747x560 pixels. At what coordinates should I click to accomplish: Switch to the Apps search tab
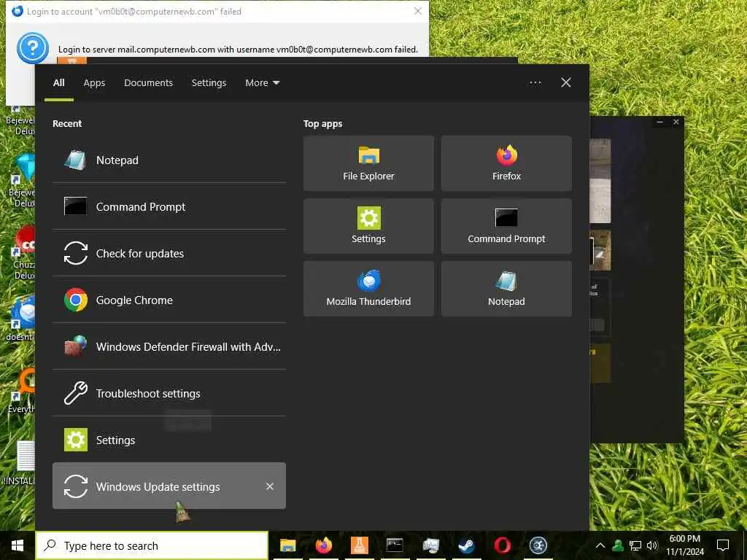tap(94, 83)
